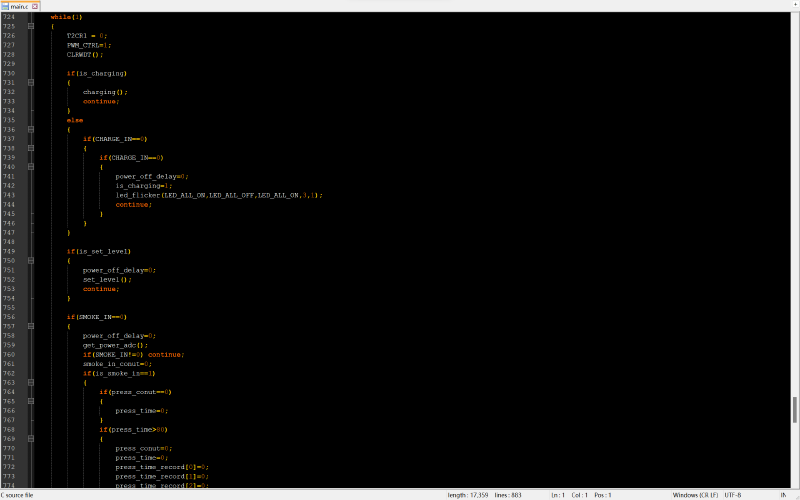The height and width of the screenshot is (500, 800).
Task: Click 'if(CHARGE_IN==0)' on line 737
Action: pyautogui.click(x=115, y=139)
